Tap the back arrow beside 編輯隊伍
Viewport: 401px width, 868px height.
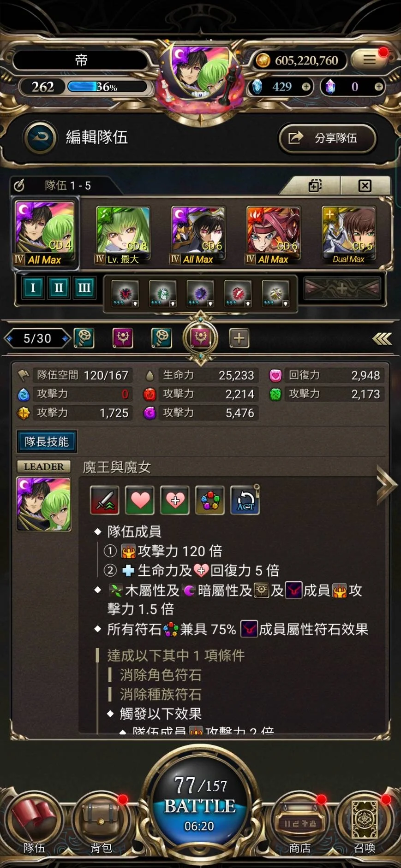[40, 137]
